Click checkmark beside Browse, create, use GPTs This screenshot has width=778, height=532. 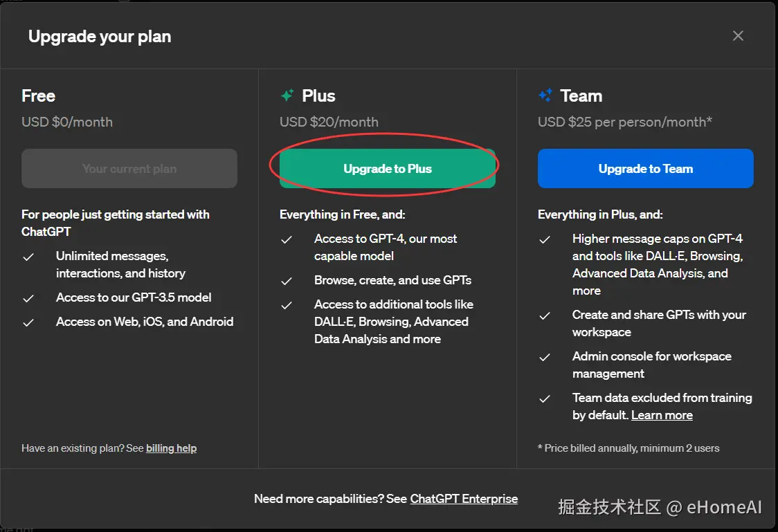click(x=287, y=281)
